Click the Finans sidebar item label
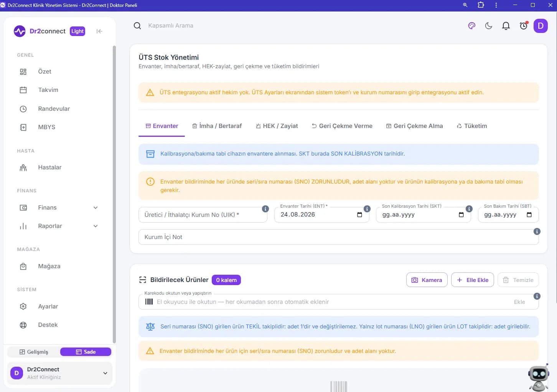The width and height of the screenshot is (557, 392). pos(47,208)
